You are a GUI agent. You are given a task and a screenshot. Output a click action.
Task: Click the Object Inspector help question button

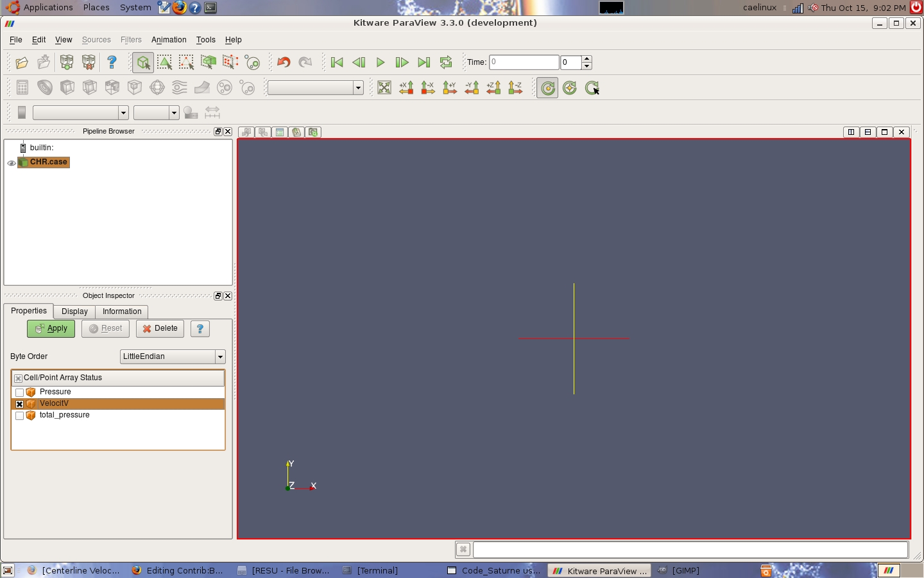[200, 329]
